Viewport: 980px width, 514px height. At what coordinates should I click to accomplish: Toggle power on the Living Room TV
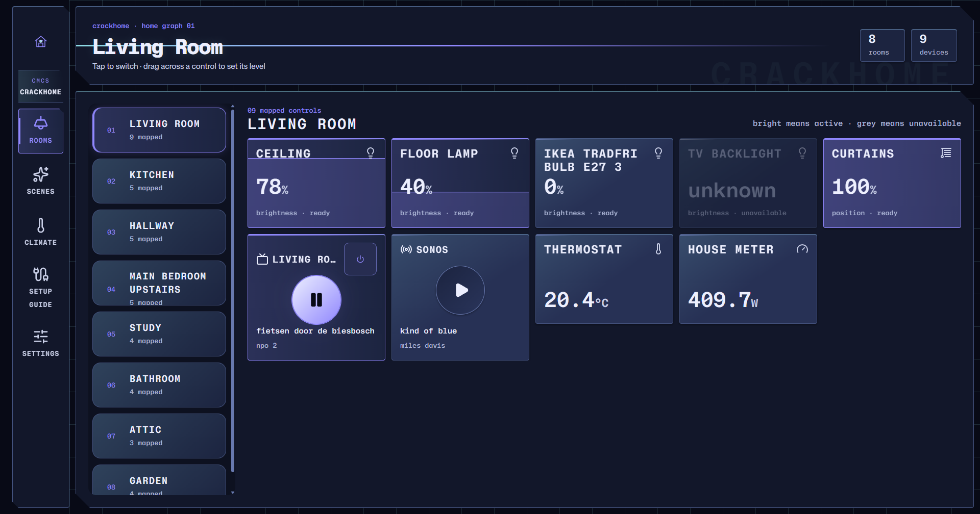click(x=360, y=259)
